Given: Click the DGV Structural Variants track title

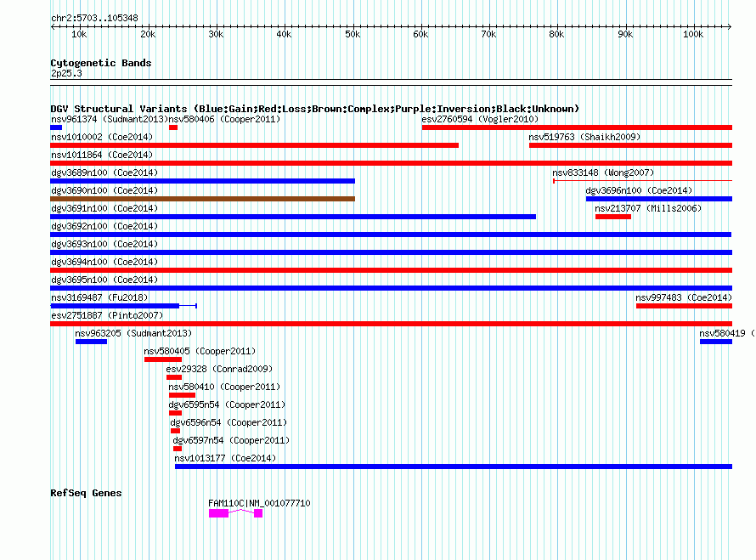Looking at the screenshot, I should (x=314, y=109).
